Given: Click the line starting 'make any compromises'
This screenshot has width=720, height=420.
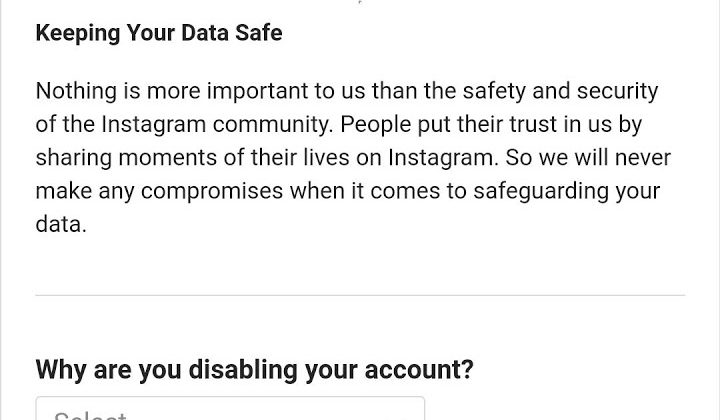Looking at the screenshot, I should pos(348,191).
